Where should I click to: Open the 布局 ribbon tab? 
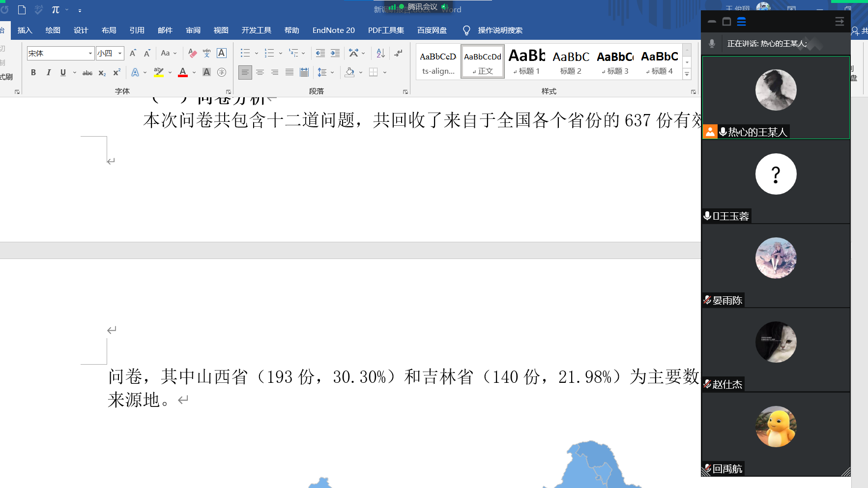click(x=109, y=30)
